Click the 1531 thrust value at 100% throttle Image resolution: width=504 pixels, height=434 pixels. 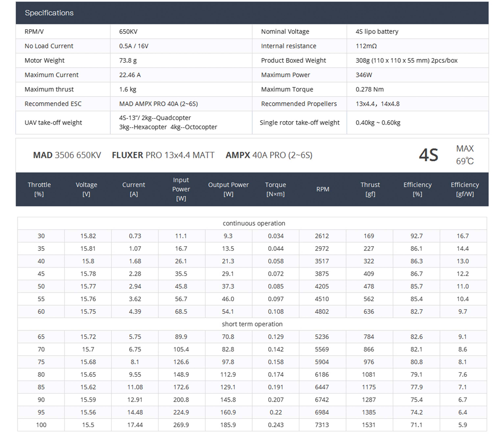[369, 425]
